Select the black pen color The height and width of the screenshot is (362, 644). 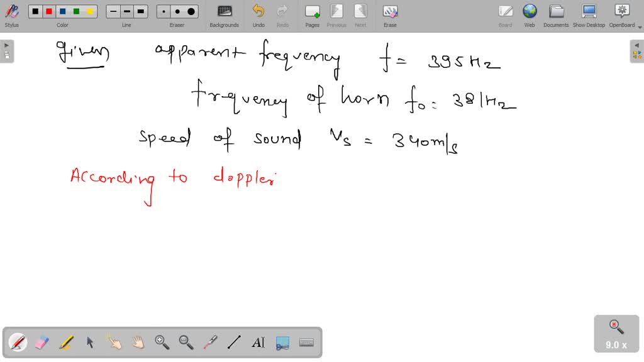pyautogui.click(x=36, y=11)
